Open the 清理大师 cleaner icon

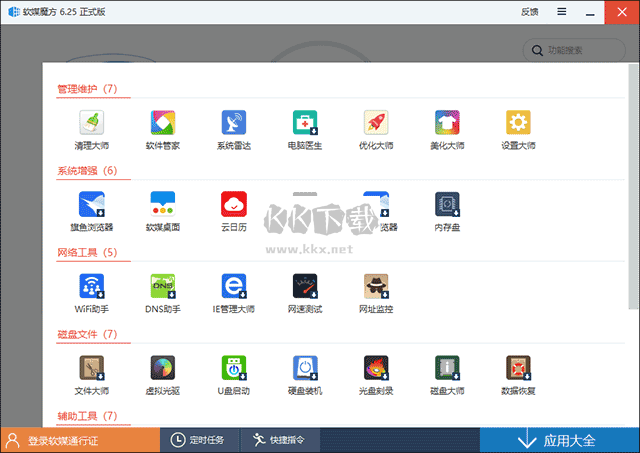click(x=91, y=122)
